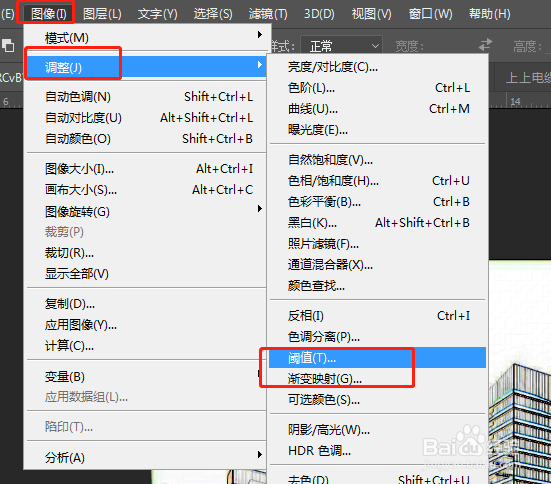Open 画布大小(S)... dialog
Screen dimensions: 551x484
click(x=146, y=190)
